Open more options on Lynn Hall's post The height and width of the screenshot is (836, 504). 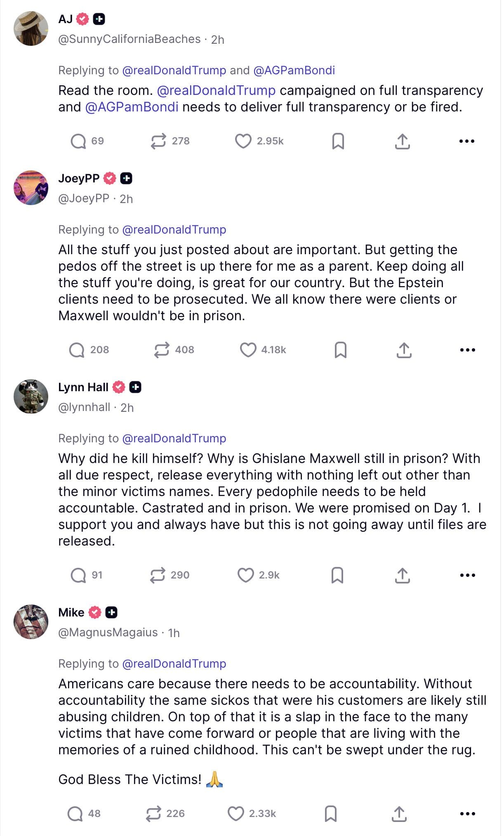click(467, 575)
